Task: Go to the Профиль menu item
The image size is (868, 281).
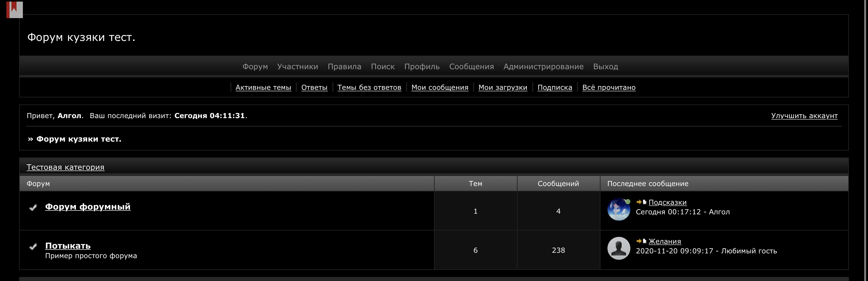Action: click(422, 67)
